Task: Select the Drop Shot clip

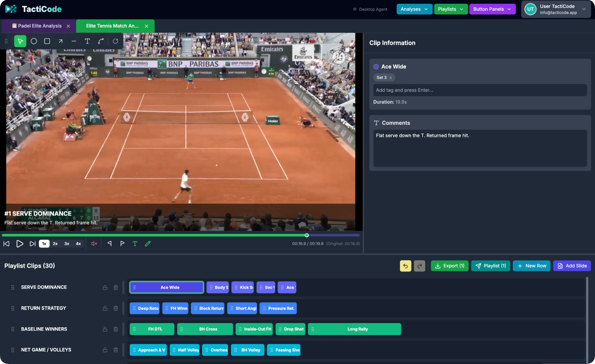Action: click(290, 329)
